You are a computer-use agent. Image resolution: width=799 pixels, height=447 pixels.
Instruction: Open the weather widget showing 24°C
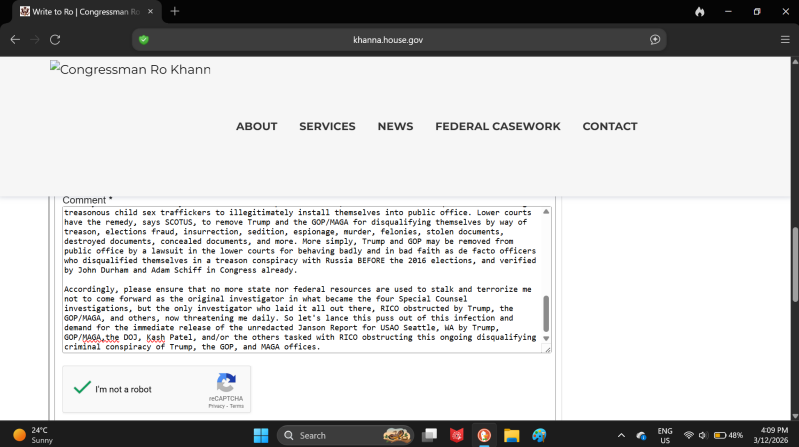[33, 435]
